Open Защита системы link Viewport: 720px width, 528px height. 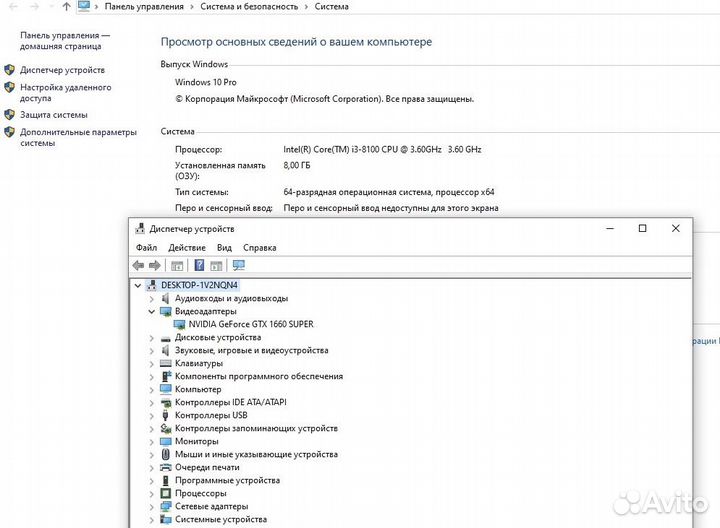54,115
